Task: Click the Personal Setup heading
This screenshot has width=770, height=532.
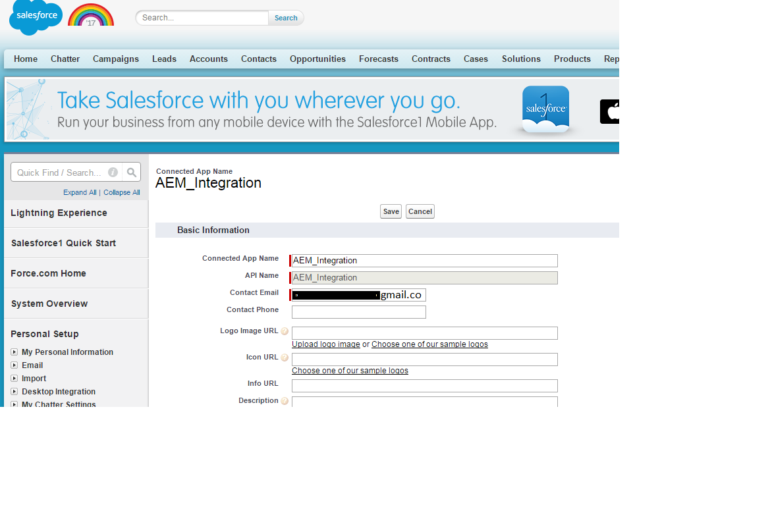Action: (45, 334)
